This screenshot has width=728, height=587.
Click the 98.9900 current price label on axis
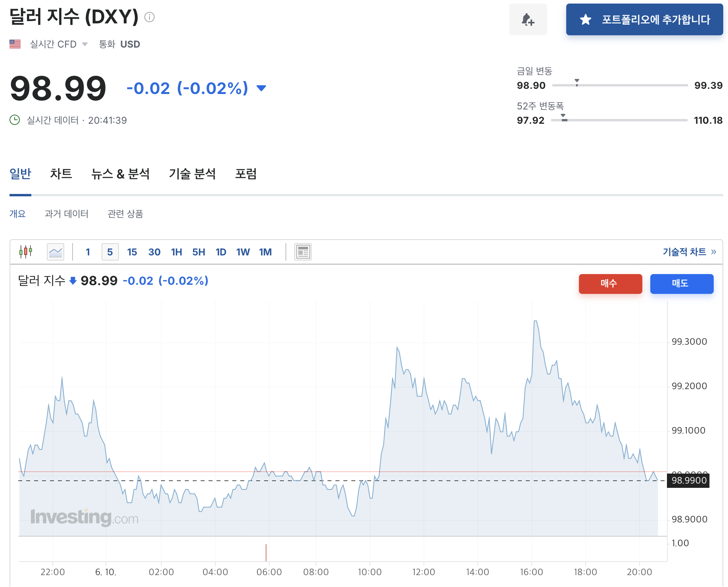tap(688, 481)
